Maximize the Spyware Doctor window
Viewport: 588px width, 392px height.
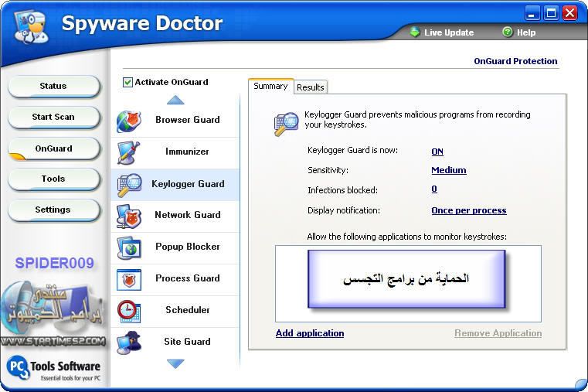tap(551, 13)
